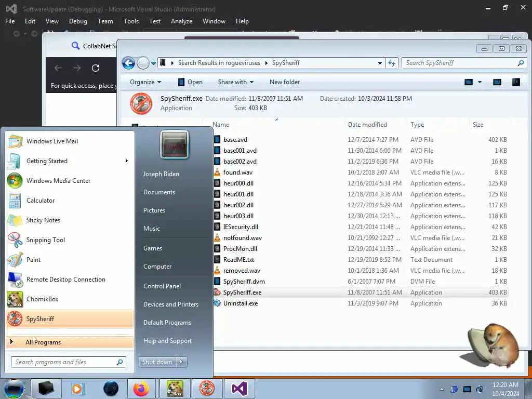Viewport: 532px width, 399px height.
Task: Open the Tools menu in Visual Studio
Action: pyautogui.click(x=131, y=21)
